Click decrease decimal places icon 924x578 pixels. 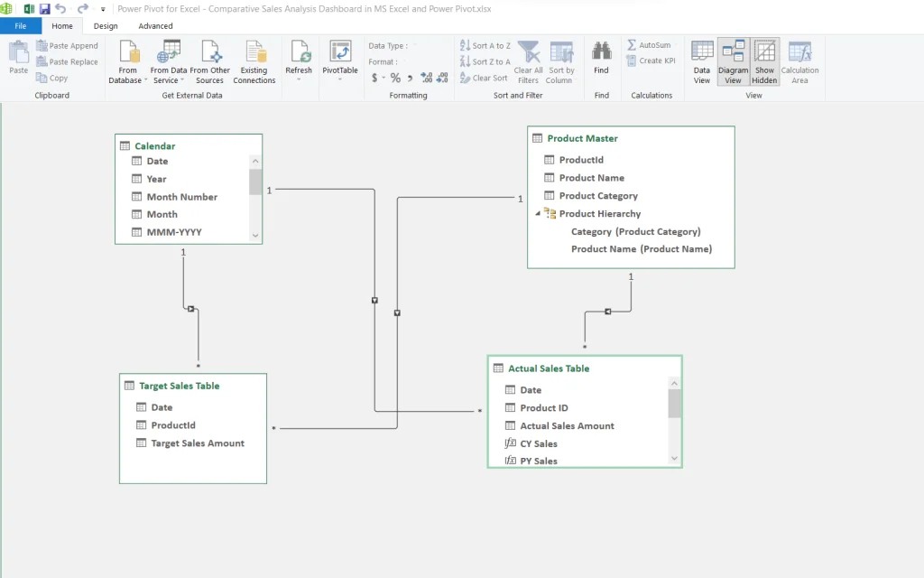pos(442,78)
